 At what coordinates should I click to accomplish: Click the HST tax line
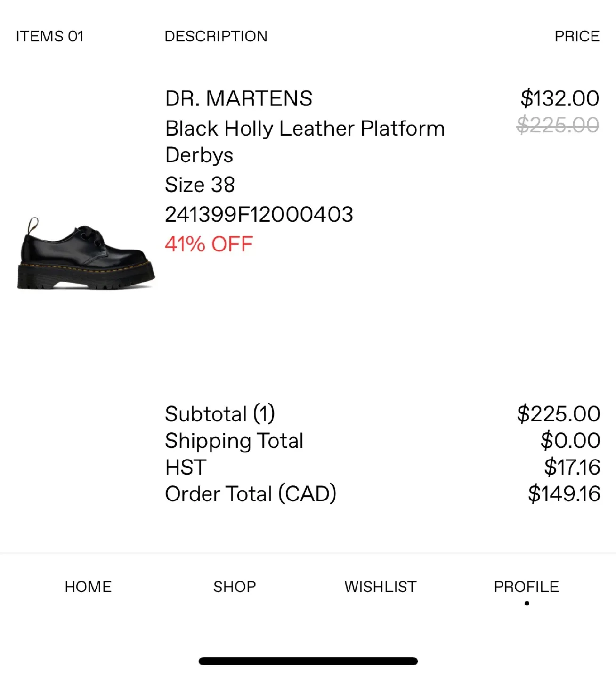184,467
